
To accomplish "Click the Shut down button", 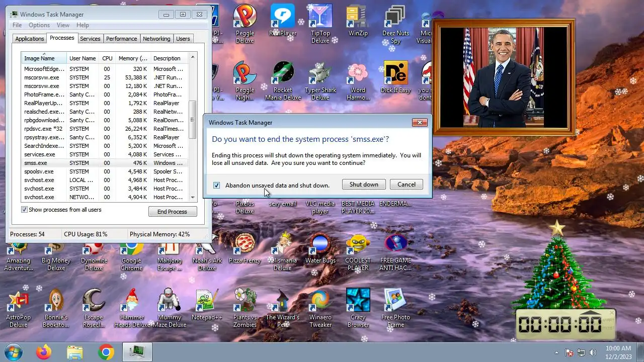I will point(364,185).
